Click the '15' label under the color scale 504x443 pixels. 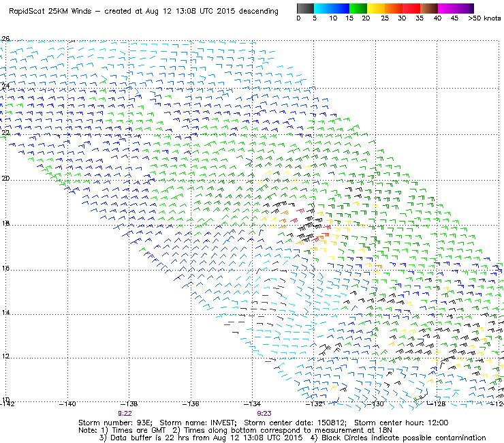coord(349,18)
